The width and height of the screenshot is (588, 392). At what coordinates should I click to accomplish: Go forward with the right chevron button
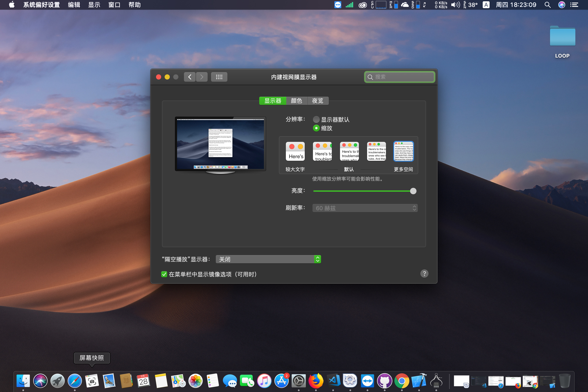(x=202, y=77)
